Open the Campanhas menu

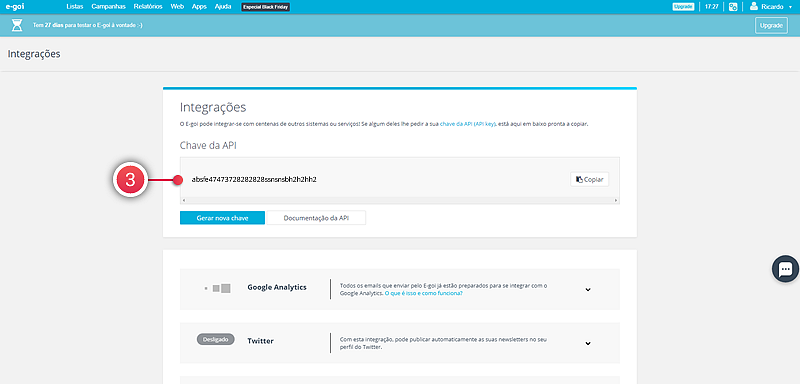[108, 7]
